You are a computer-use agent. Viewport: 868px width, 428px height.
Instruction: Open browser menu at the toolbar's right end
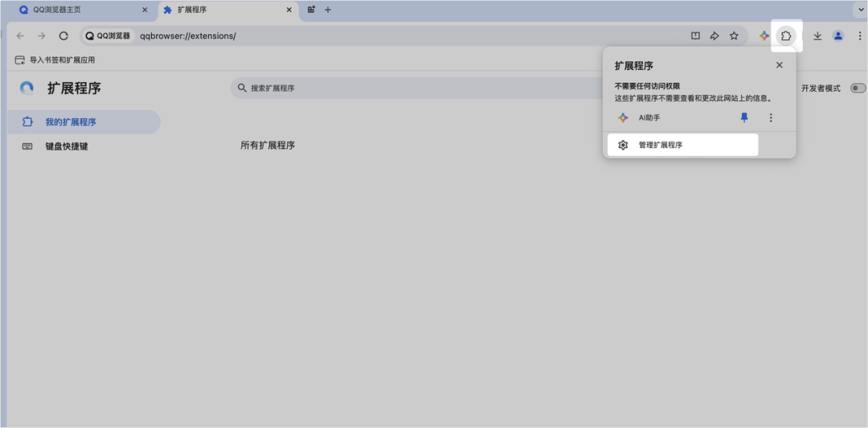(860, 36)
